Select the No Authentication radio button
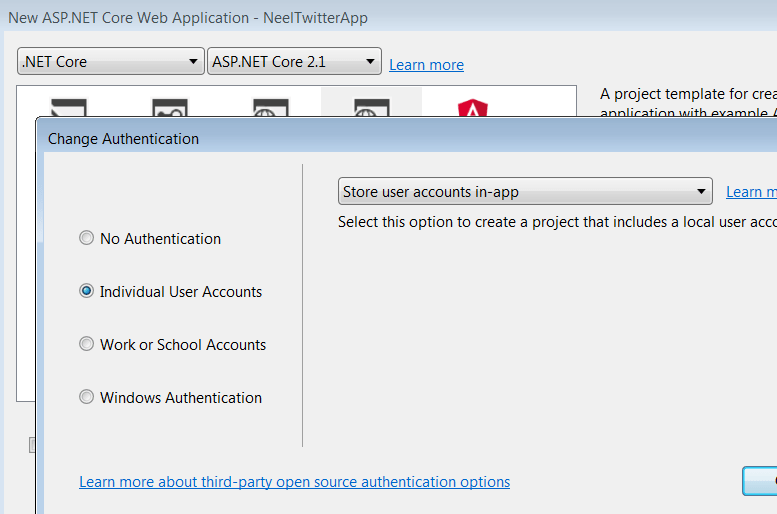This screenshot has width=777, height=514. pyautogui.click(x=87, y=239)
